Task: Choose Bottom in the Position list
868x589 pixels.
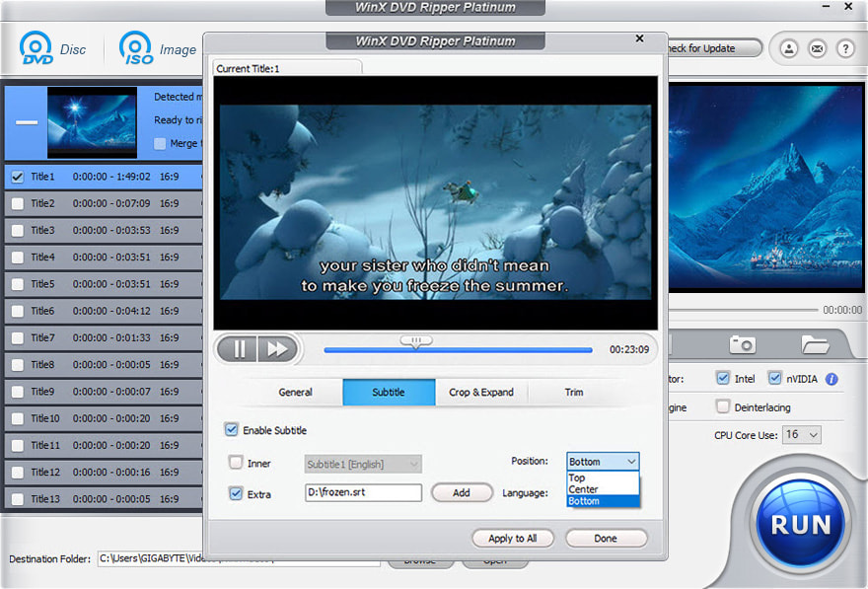Action: click(603, 501)
